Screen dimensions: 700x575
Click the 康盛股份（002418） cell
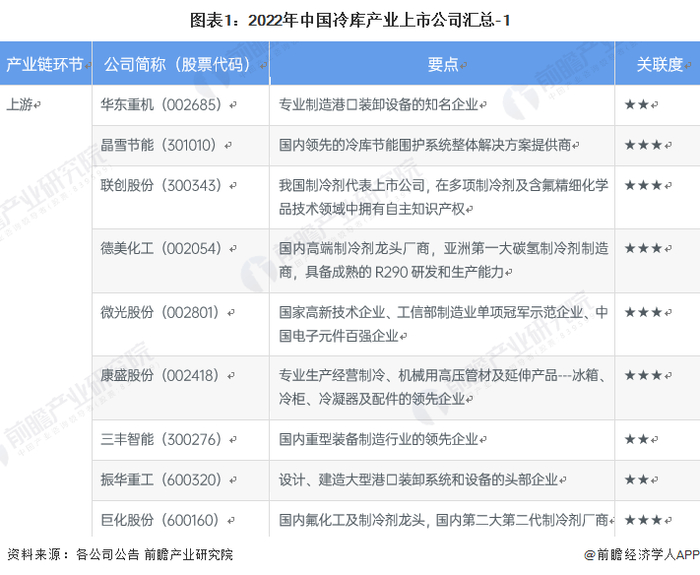(x=181, y=388)
